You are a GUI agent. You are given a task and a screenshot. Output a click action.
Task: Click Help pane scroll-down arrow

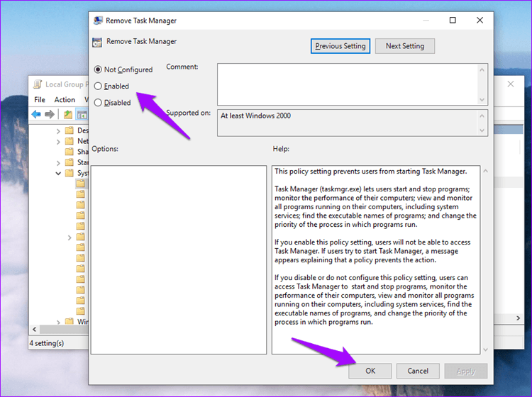tap(485, 350)
